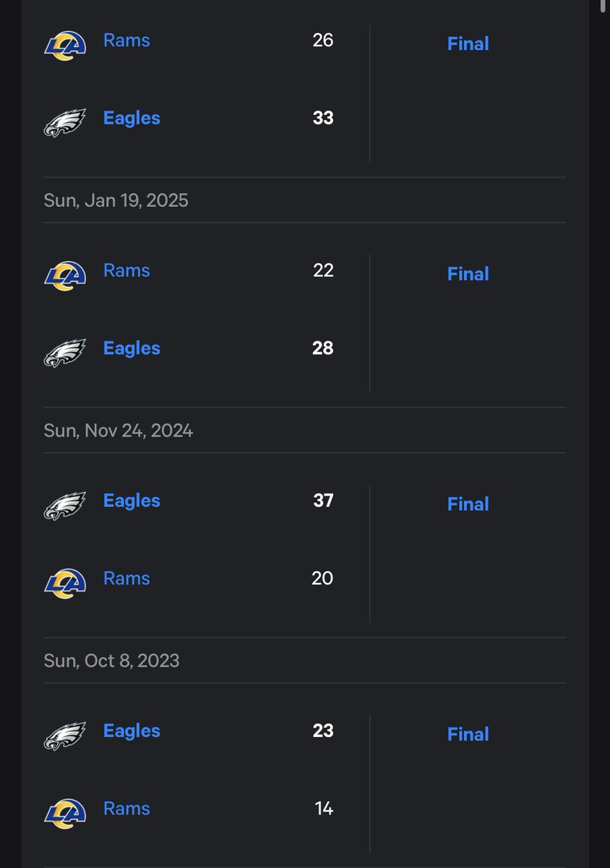Open the Final link for Jan 19, 2025 game
Image resolution: width=610 pixels, height=868 pixels.
pyautogui.click(x=468, y=274)
